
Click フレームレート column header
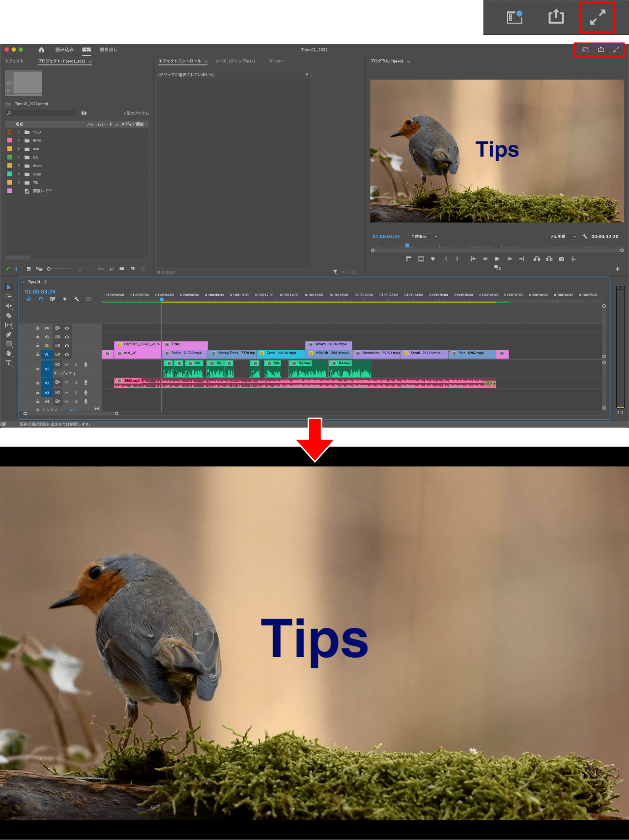point(99,124)
